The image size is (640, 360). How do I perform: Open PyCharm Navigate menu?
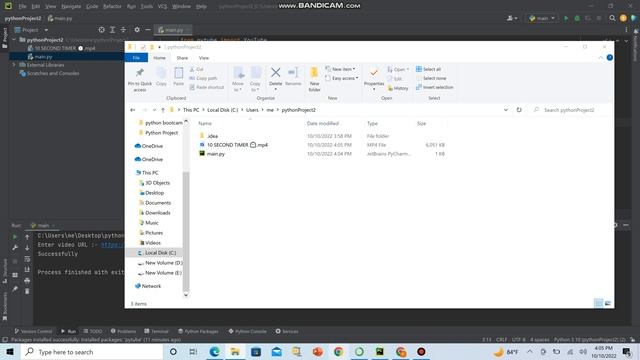[71, 6]
